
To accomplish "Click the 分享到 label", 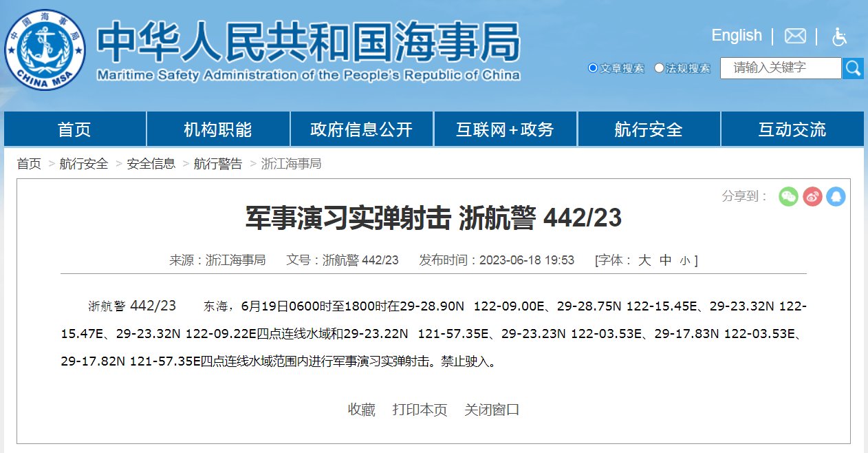I will click(745, 196).
